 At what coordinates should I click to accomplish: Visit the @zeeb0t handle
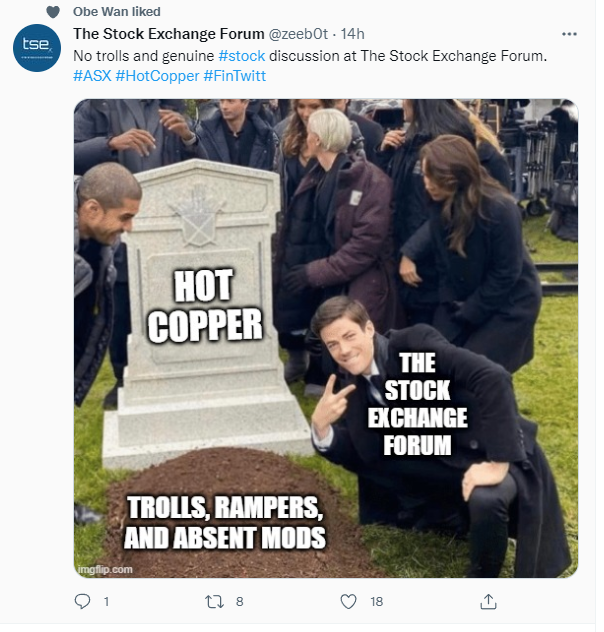pyautogui.click(x=298, y=34)
